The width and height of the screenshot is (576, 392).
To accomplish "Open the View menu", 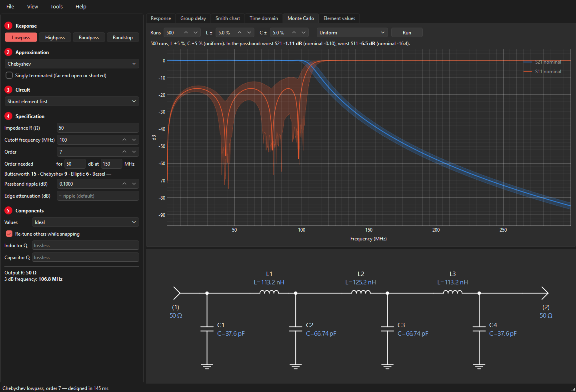I will [32, 6].
